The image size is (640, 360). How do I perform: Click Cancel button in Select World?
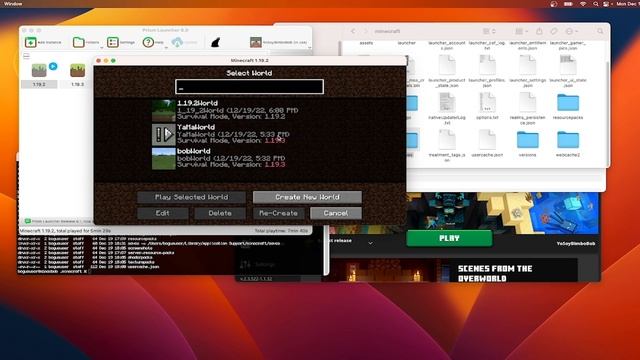point(336,213)
